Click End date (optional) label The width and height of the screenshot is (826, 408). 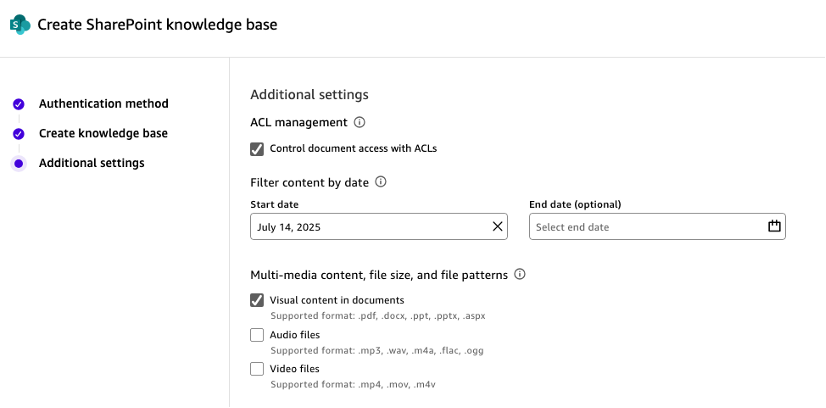click(575, 204)
